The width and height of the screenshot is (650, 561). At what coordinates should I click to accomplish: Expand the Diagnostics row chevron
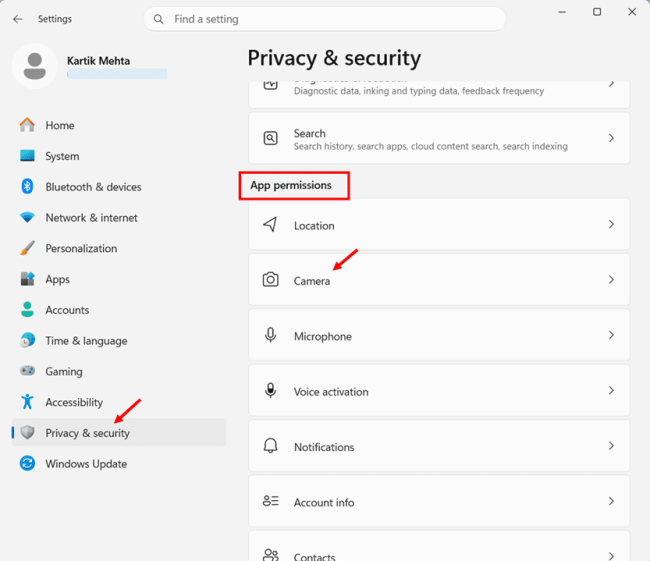click(611, 84)
